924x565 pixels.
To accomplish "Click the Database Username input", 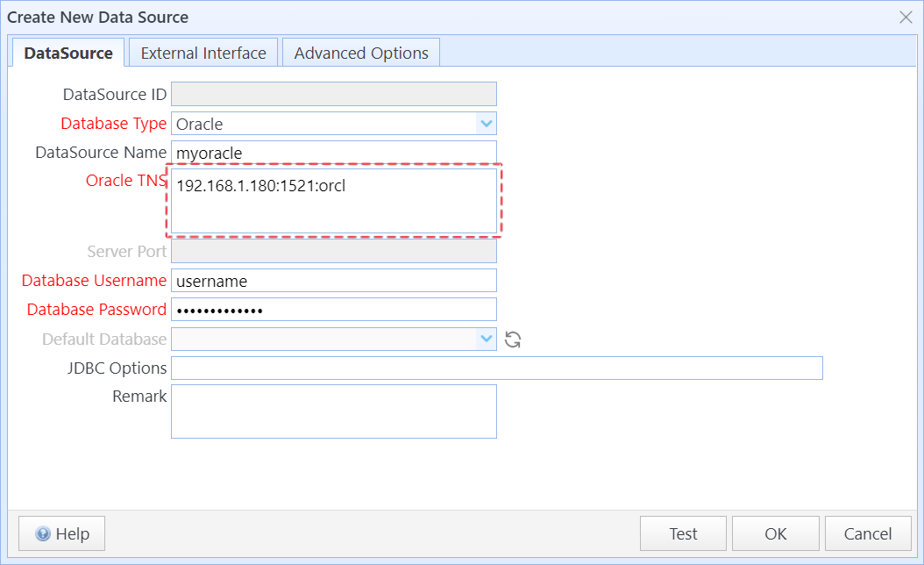I will (333, 281).
